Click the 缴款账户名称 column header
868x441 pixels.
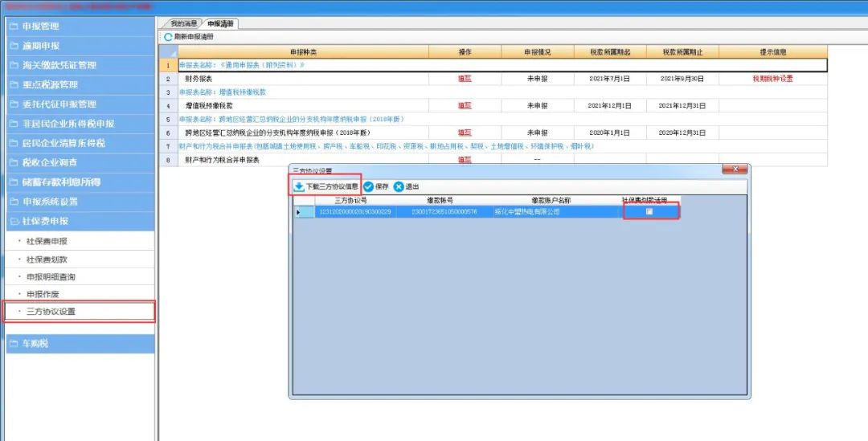tap(551, 200)
